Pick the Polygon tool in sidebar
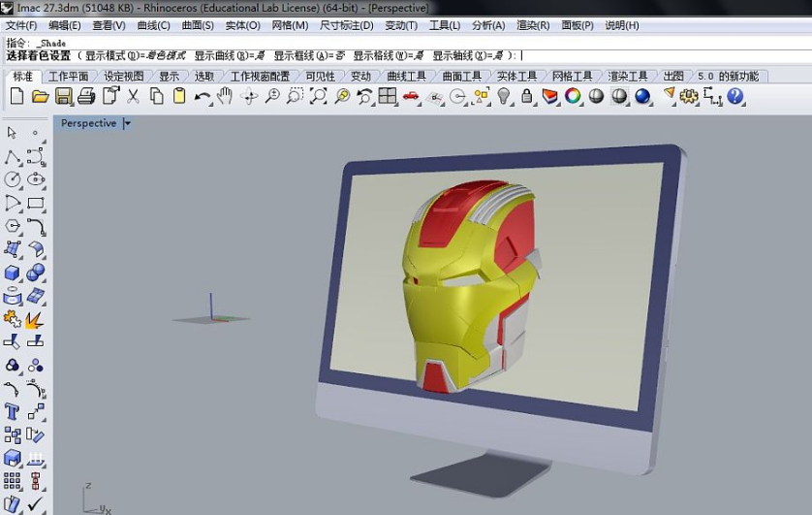This screenshot has width=812, height=515. pos(13,226)
